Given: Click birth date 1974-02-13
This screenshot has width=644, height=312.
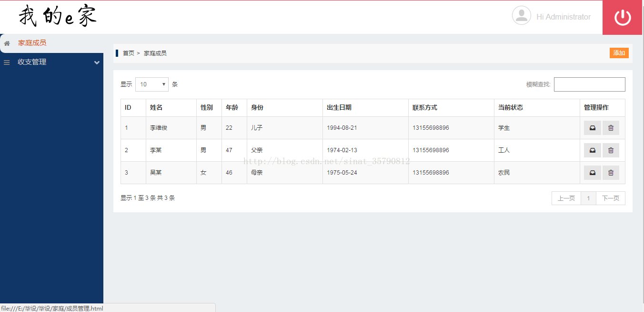Looking at the screenshot, I should point(342,150).
